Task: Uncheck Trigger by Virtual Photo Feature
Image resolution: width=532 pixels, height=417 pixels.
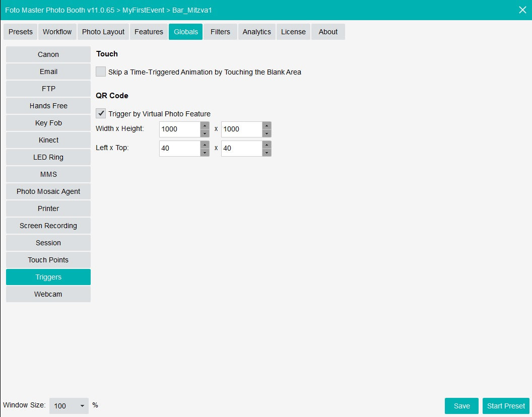Action: pos(101,113)
